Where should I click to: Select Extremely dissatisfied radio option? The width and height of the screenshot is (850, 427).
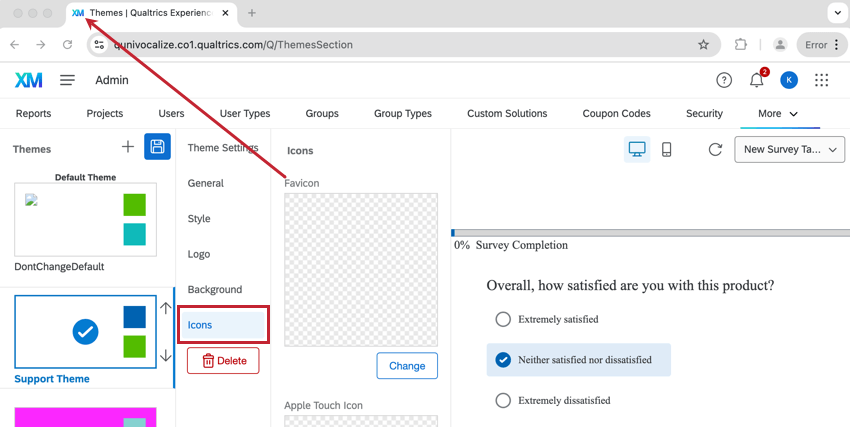503,400
